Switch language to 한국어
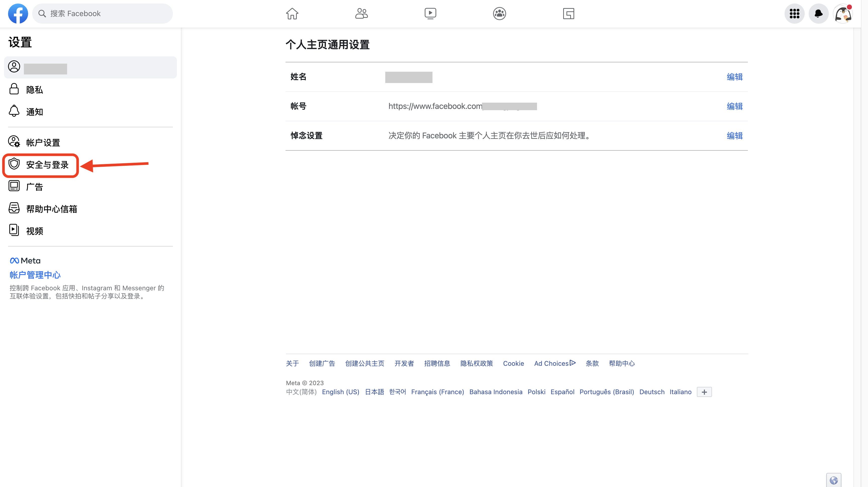The width and height of the screenshot is (868, 487). point(397,392)
